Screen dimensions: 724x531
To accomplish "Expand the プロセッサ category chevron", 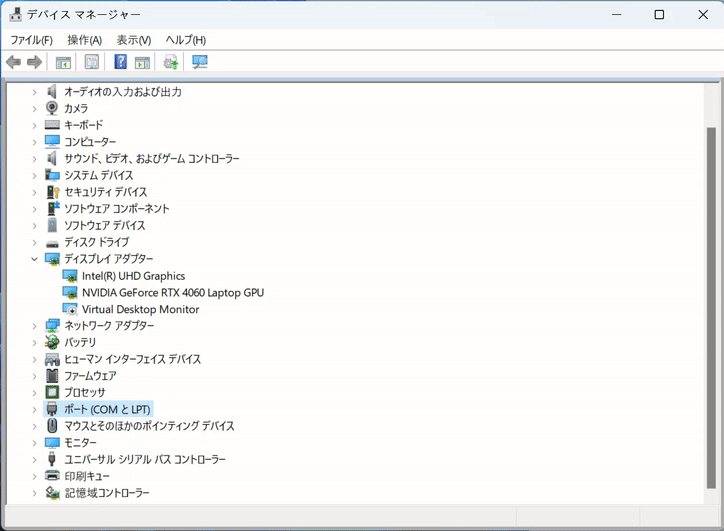I will (34, 393).
